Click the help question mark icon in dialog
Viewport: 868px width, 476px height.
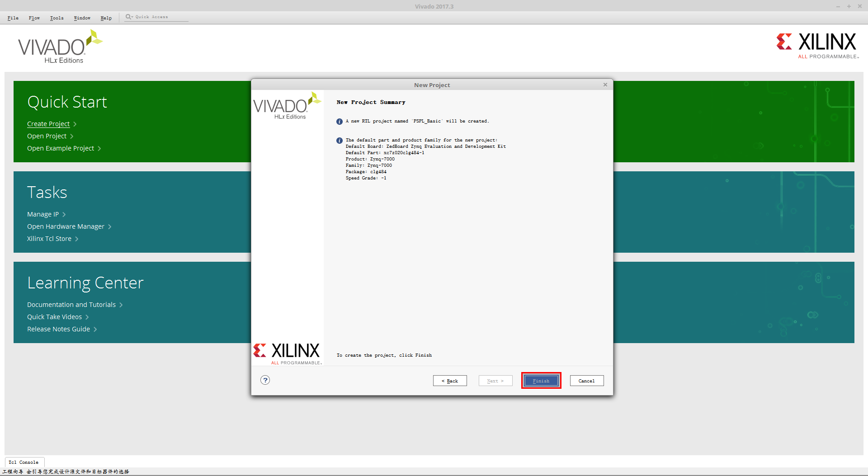click(265, 380)
